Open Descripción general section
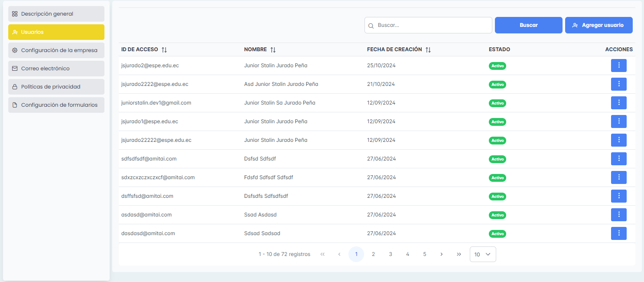The width and height of the screenshot is (644, 282). click(56, 14)
